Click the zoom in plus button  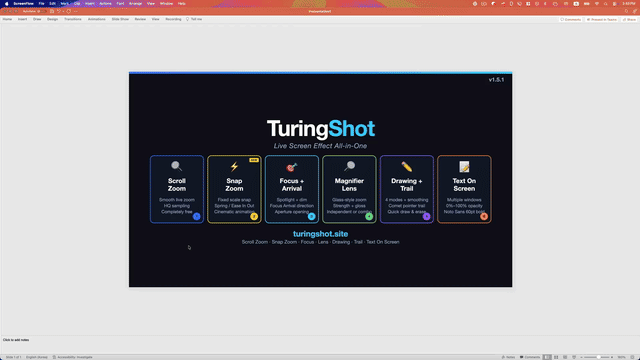[612, 357]
